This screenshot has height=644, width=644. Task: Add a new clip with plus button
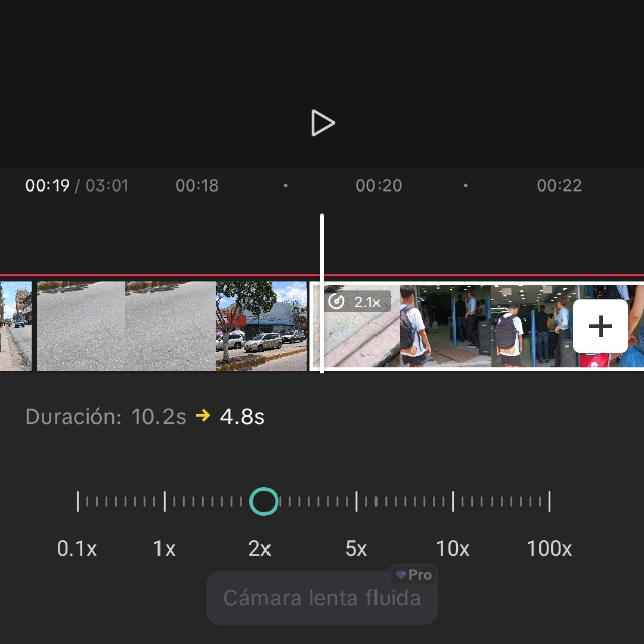click(600, 326)
